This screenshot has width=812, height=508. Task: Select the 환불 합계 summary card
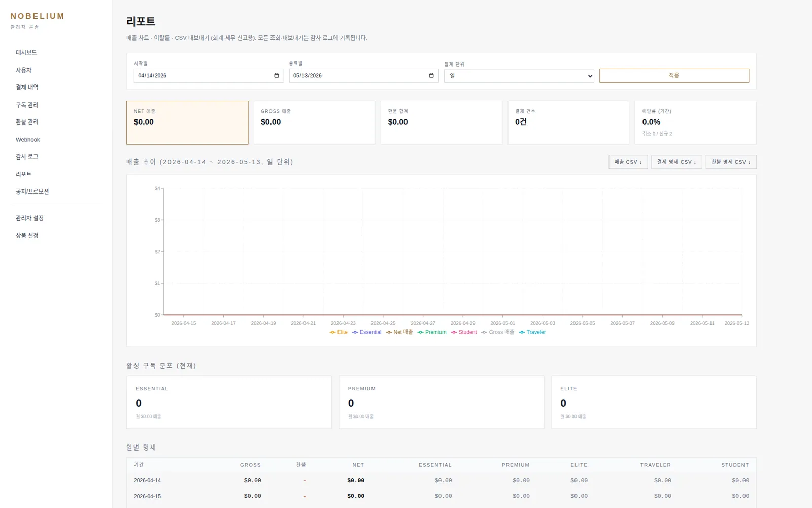pyautogui.click(x=442, y=122)
